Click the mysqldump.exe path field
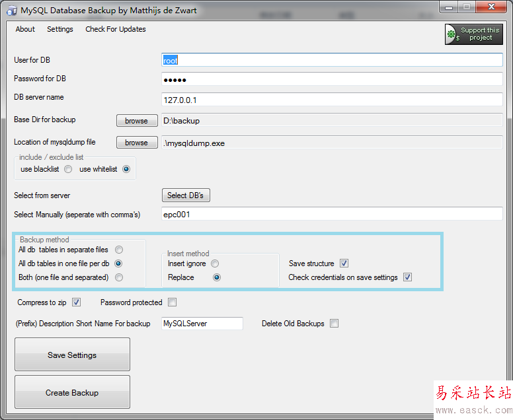Image resolution: width=513 pixels, height=420 pixels. 332,143
